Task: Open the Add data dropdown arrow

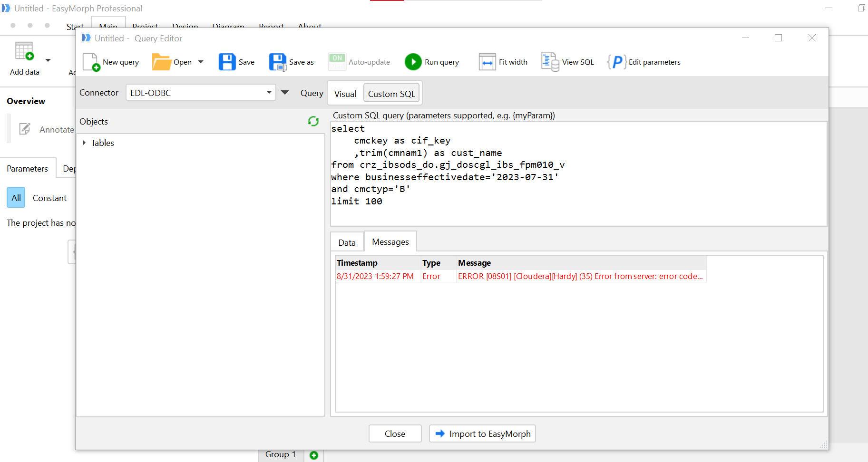Action: (48, 60)
